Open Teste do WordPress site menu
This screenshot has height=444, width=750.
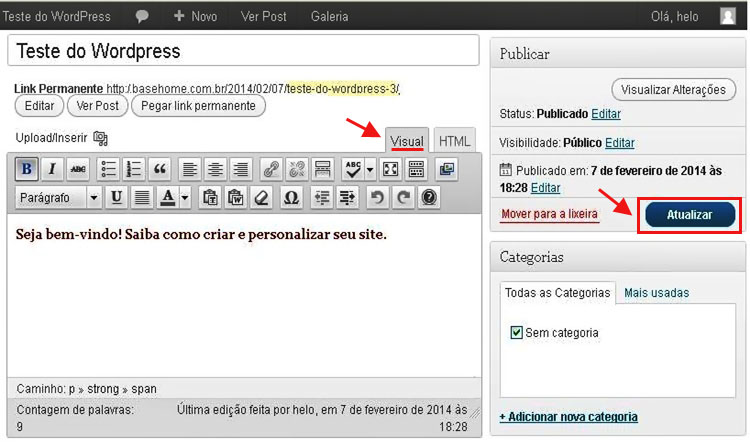click(56, 16)
